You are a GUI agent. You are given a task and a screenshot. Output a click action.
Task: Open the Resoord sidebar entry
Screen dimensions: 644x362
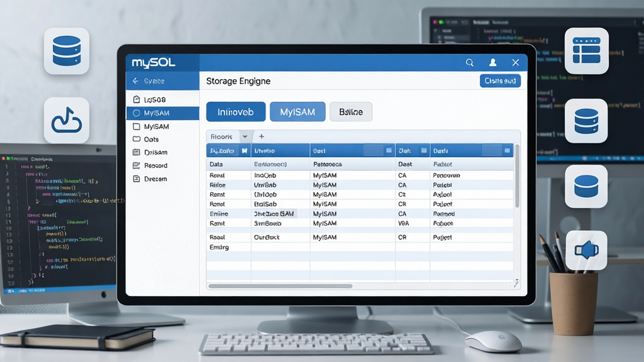pos(163,165)
